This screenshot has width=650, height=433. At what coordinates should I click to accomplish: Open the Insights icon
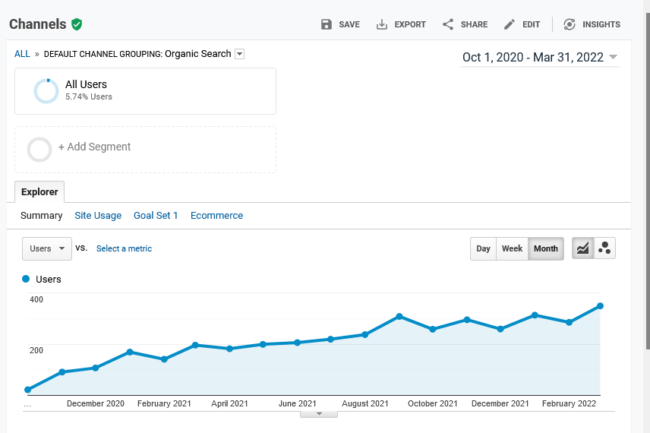[569, 24]
